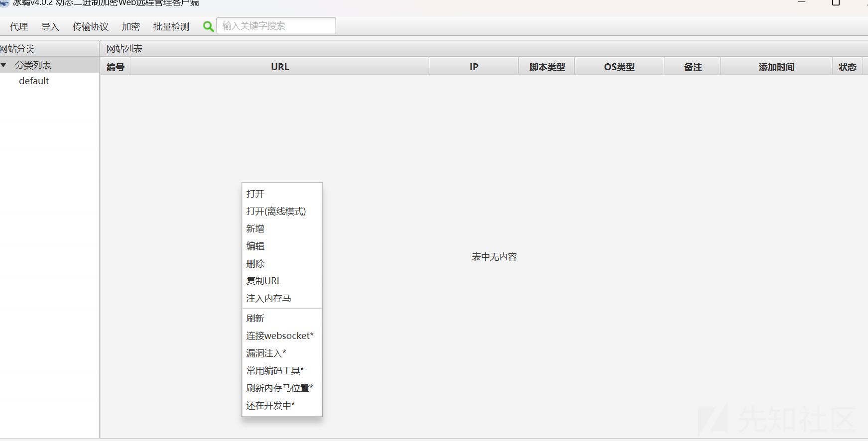Choose 打开 from the context menu

coord(282,194)
